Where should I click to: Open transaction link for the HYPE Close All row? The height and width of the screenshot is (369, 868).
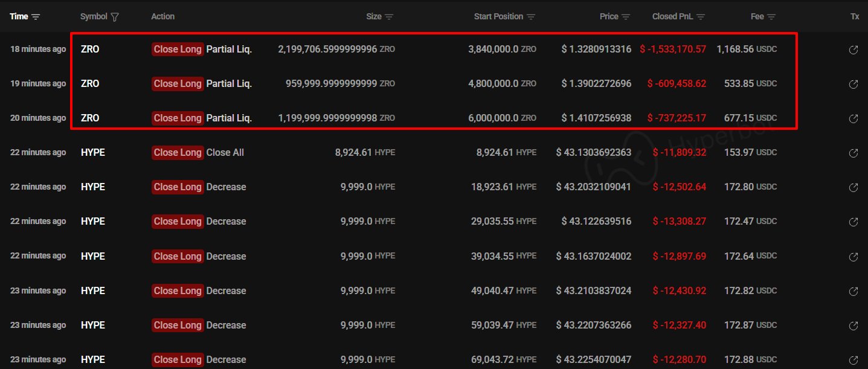pos(854,152)
